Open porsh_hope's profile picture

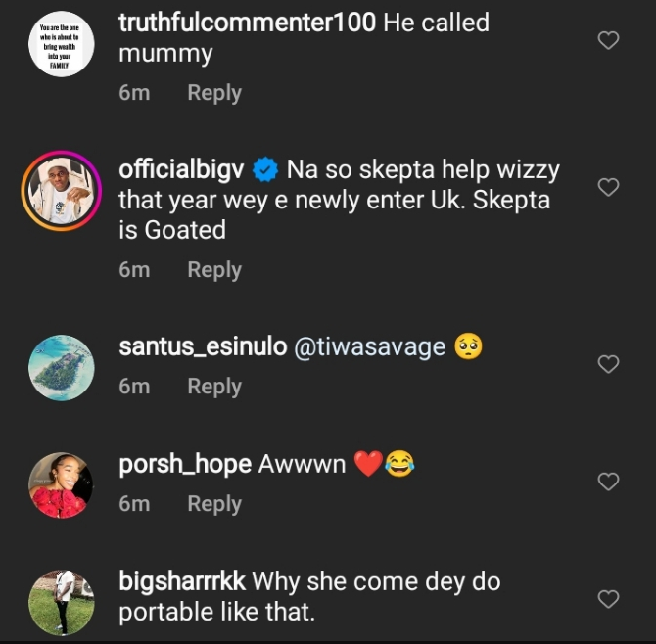click(62, 483)
